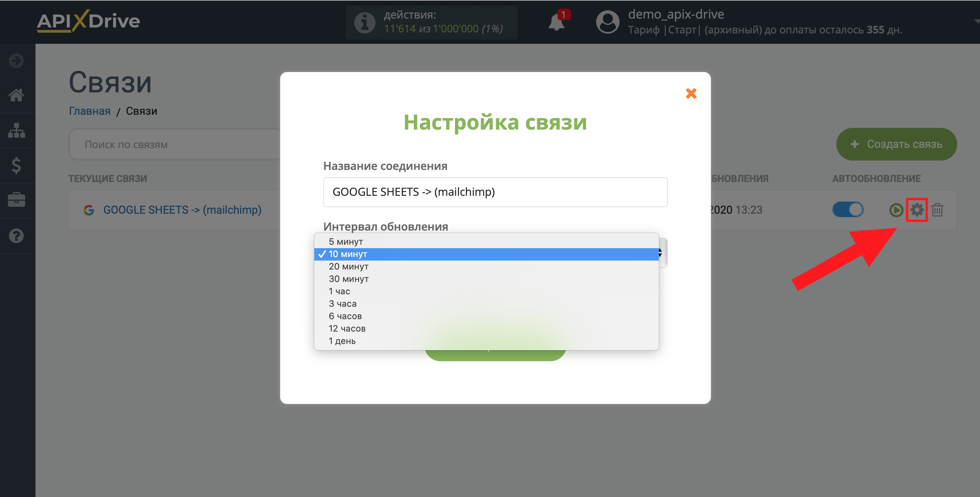Run the connection with play icon
Screen dimensions: 980x497
(x=896, y=210)
